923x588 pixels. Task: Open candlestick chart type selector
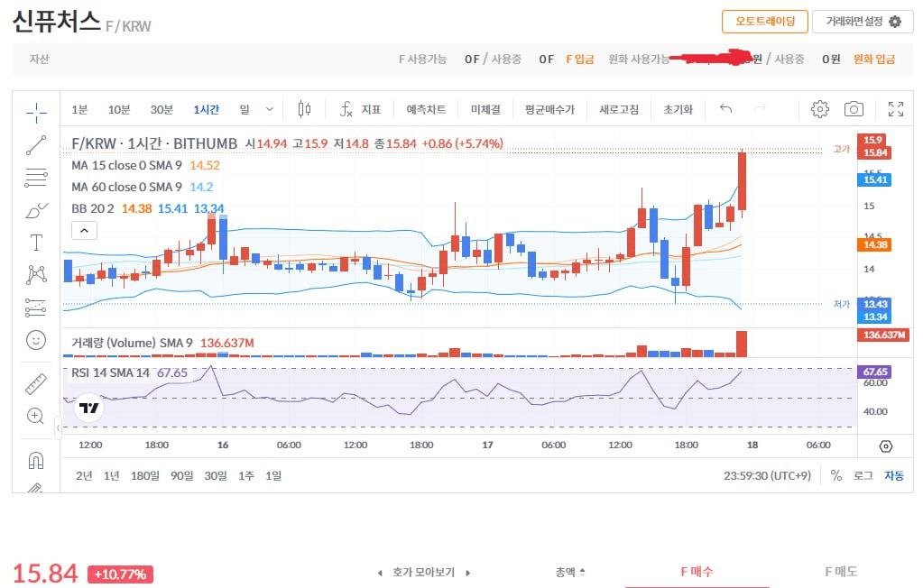click(304, 109)
